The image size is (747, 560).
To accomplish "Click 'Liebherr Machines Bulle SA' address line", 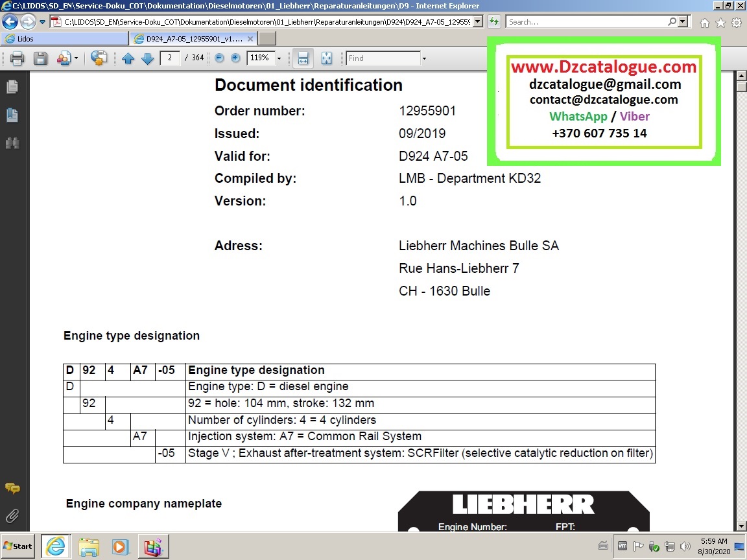I will [479, 246].
